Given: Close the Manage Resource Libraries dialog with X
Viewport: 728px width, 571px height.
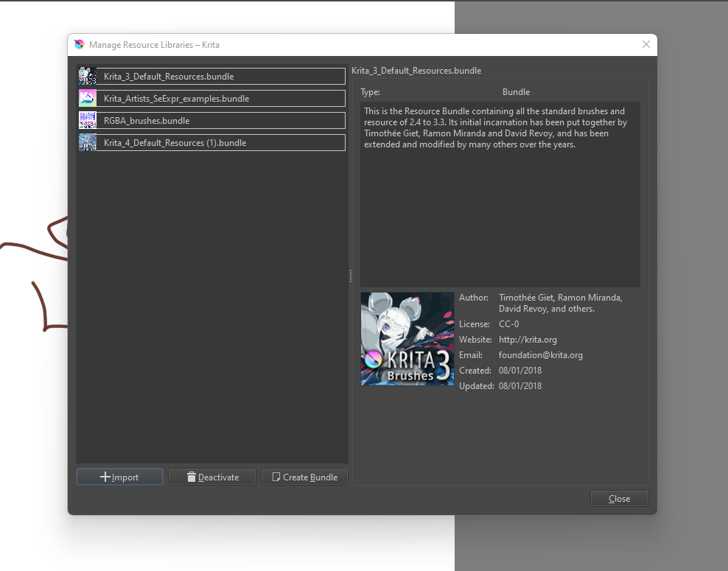Looking at the screenshot, I should coord(646,45).
